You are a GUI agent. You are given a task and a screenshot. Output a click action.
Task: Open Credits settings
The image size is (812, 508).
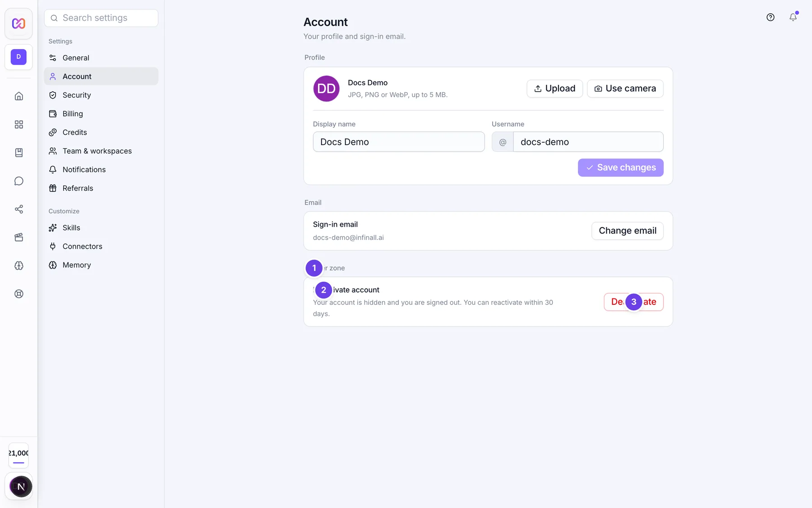tap(101, 132)
